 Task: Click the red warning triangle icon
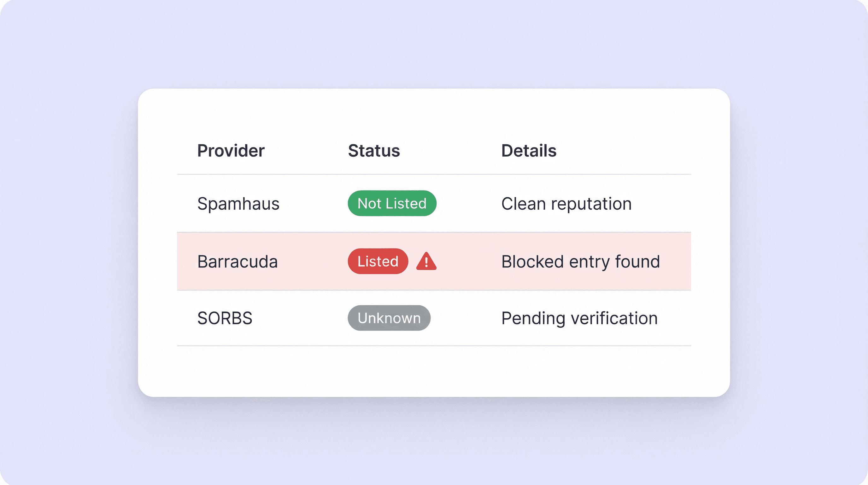point(426,262)
